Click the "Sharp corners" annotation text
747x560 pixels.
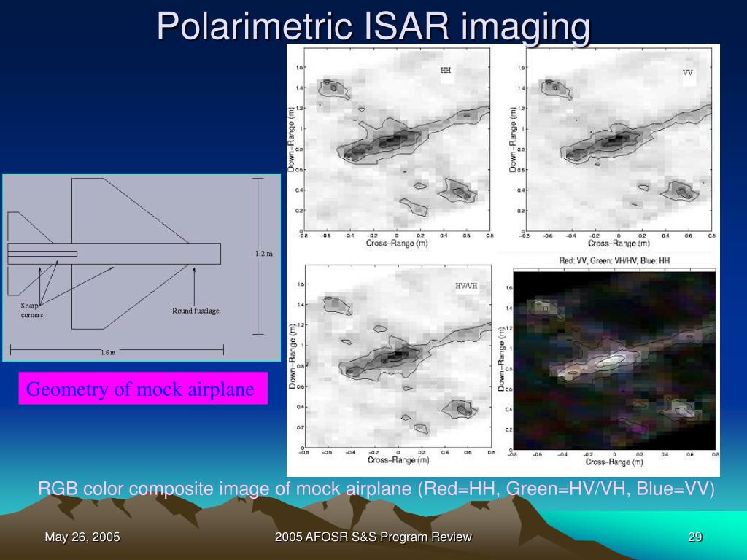tap(31, 310)
